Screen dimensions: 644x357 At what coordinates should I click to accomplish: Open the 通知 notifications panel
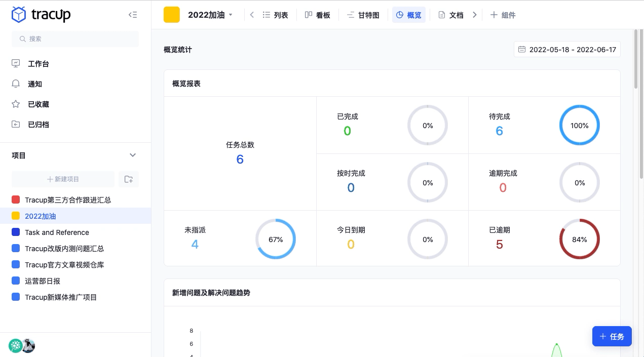point(34,84)
